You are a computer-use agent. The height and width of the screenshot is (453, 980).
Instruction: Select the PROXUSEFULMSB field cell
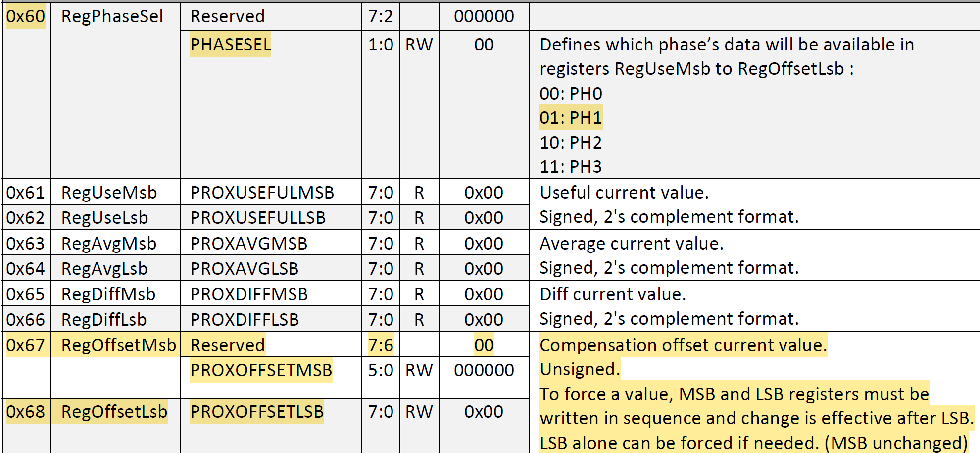click(x=262, y=193)
